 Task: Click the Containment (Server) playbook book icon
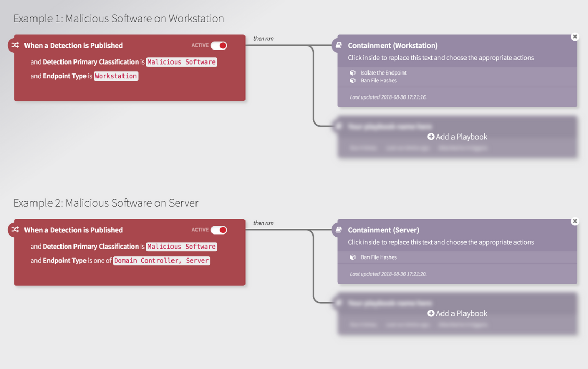339,230
